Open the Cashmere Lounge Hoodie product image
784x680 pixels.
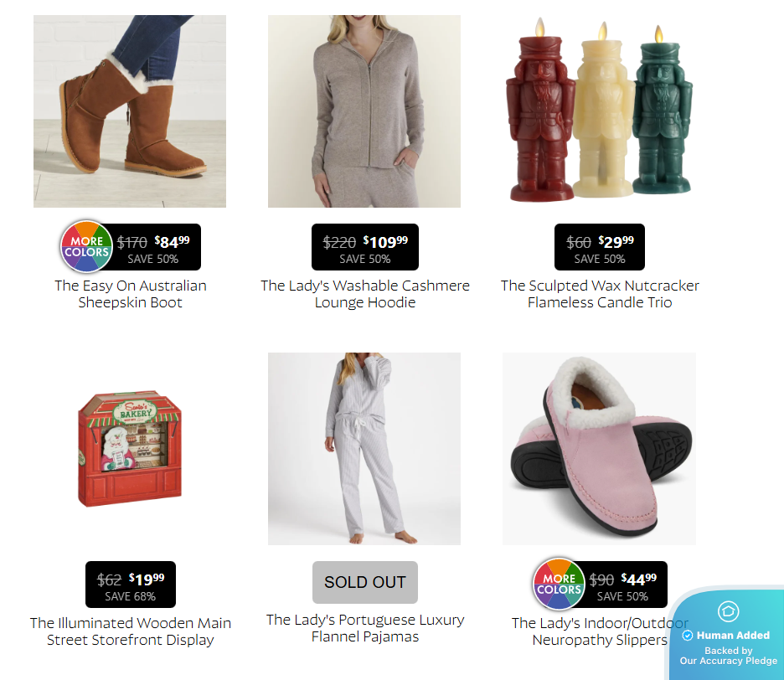pos(364,111)
